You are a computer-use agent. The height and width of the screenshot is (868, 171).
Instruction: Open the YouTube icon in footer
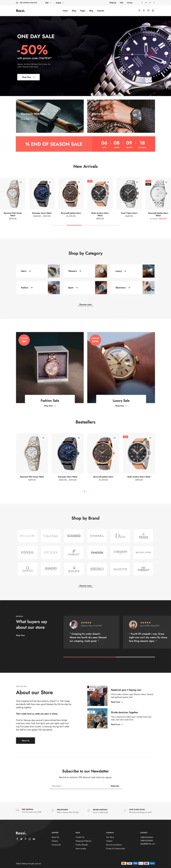34,839
